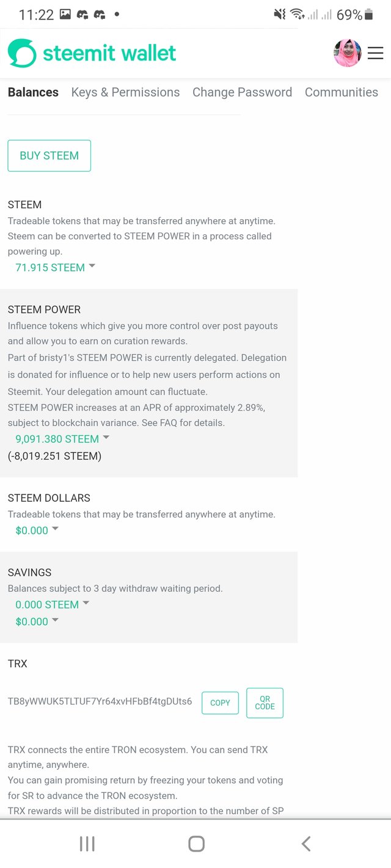The width and height of the screenshot is (391, 868).
Task: Tap the Wi-Fi status icon
Action: (298, 15)
